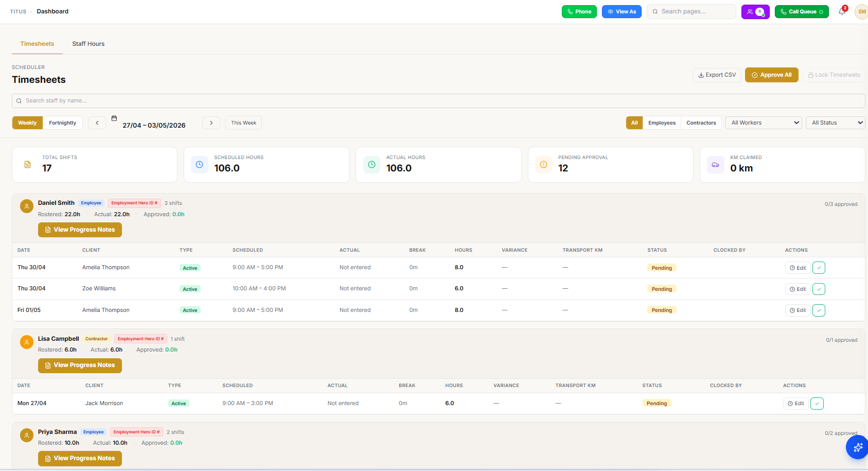Click Approve All
868x471 pixels.
click(x=772, y=75)
